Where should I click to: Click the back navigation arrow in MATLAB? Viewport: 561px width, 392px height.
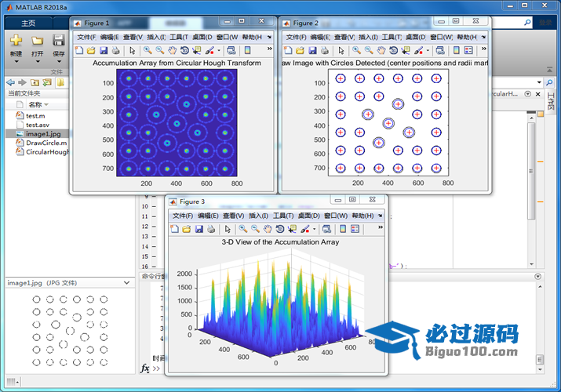(11, 82)
